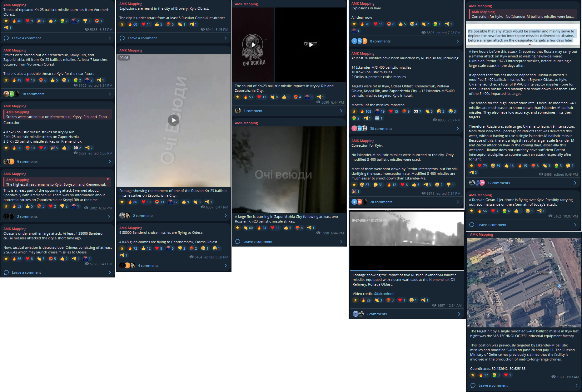Click the laughing reaction showing 39

click(496, 166)
